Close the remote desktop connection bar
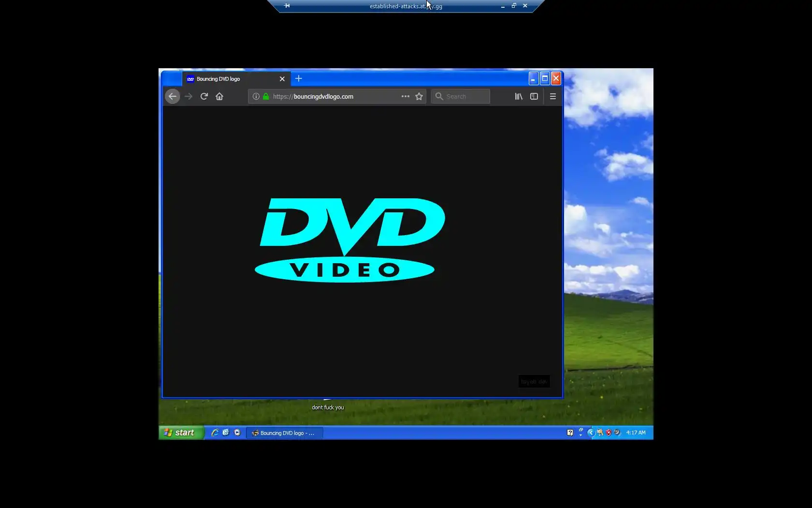The width and height of the screenshot is (812, 508). point(525,6)
